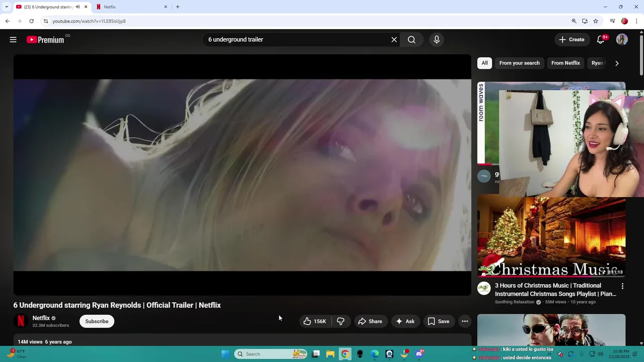Click the 6 Underground video player
Screen dimensions: 644x362
click(242, 175)
